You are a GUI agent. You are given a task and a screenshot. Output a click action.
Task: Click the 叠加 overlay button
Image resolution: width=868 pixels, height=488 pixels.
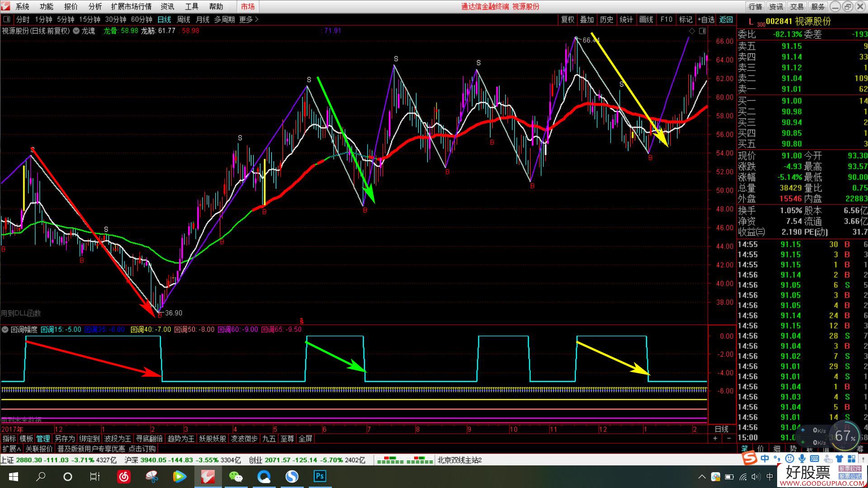point(587,19)
